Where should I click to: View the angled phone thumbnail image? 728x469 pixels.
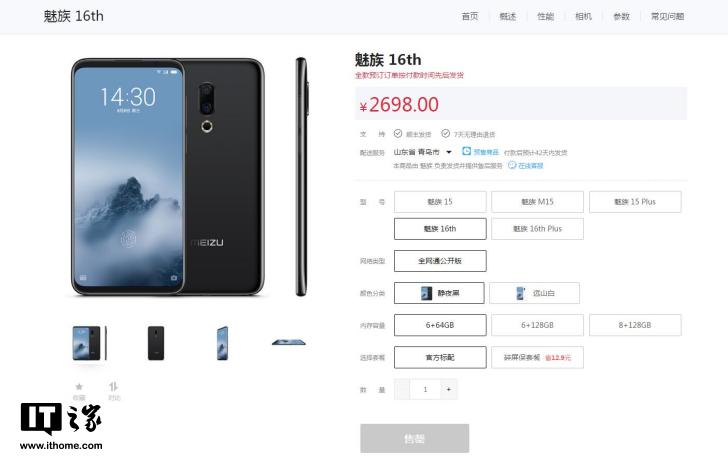222,343
